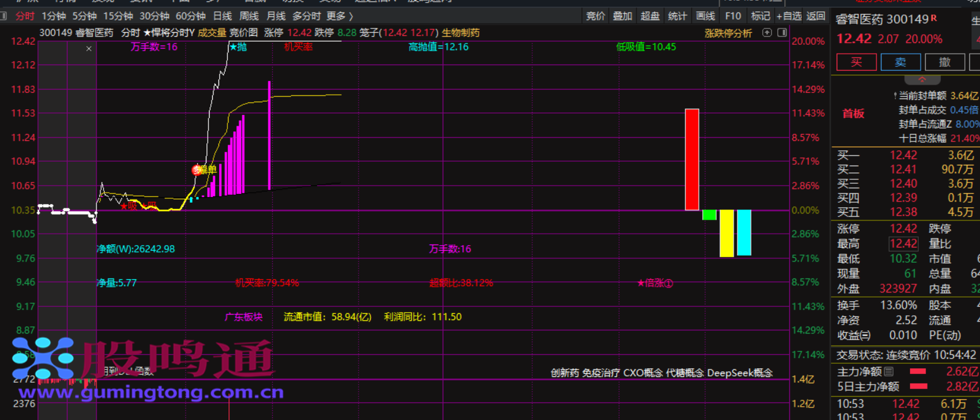
Task: Click the 爆单 signal marker on the chart
Action: [x=205, y=169]
